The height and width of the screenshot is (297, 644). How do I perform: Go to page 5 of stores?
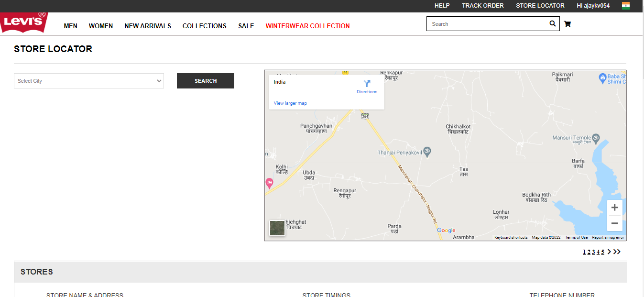[x=603, y=252]
